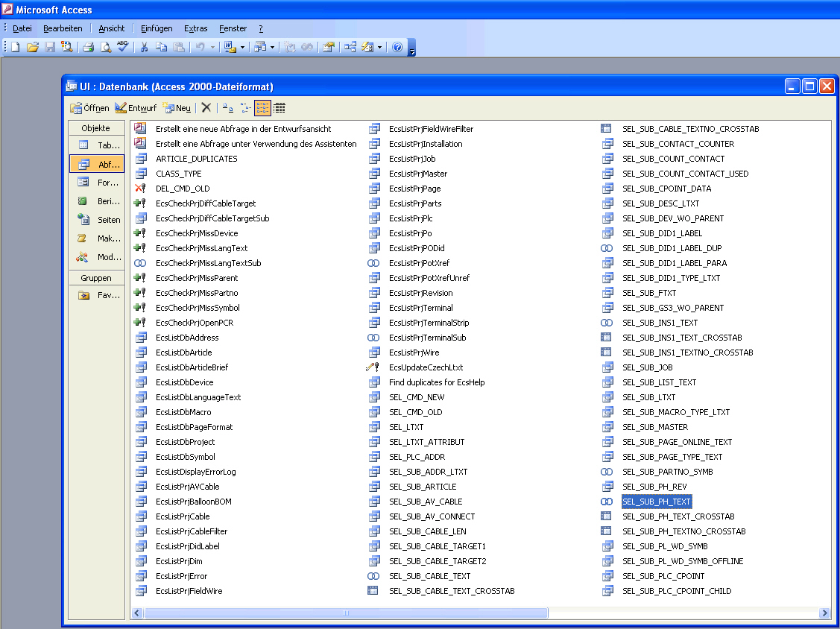Click the Analyze table icon
Viewport: 840px width, 629px height.
(x=260, y=47)
